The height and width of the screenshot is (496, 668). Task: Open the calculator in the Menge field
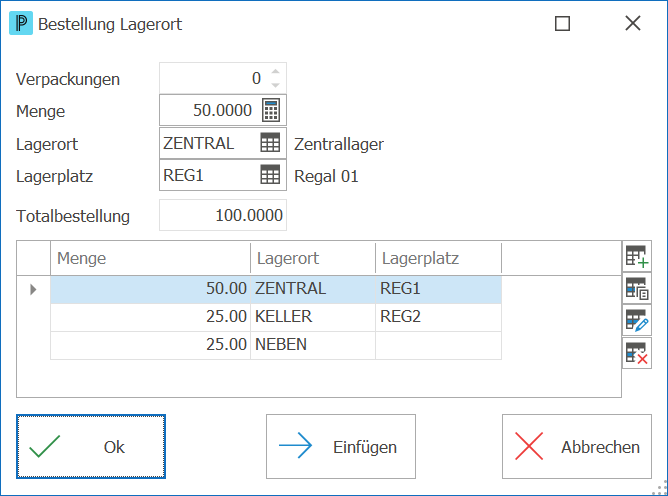click(271, 110)
